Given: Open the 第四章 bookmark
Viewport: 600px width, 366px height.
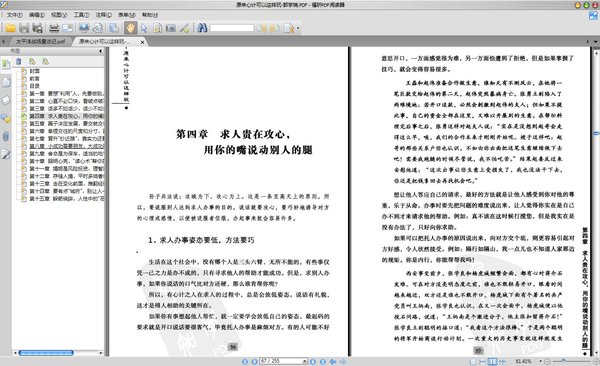Looking at the screenshot, I should coord(66,116).
